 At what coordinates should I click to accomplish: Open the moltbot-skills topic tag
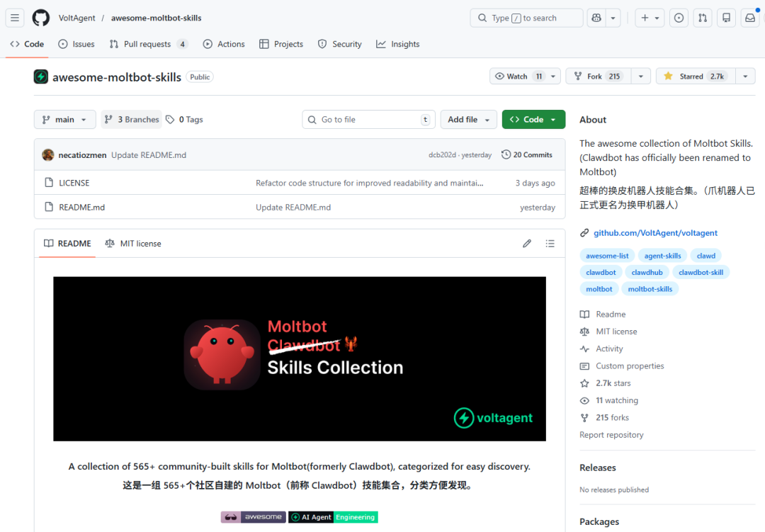pyautogui.click(x=650, y=289)
